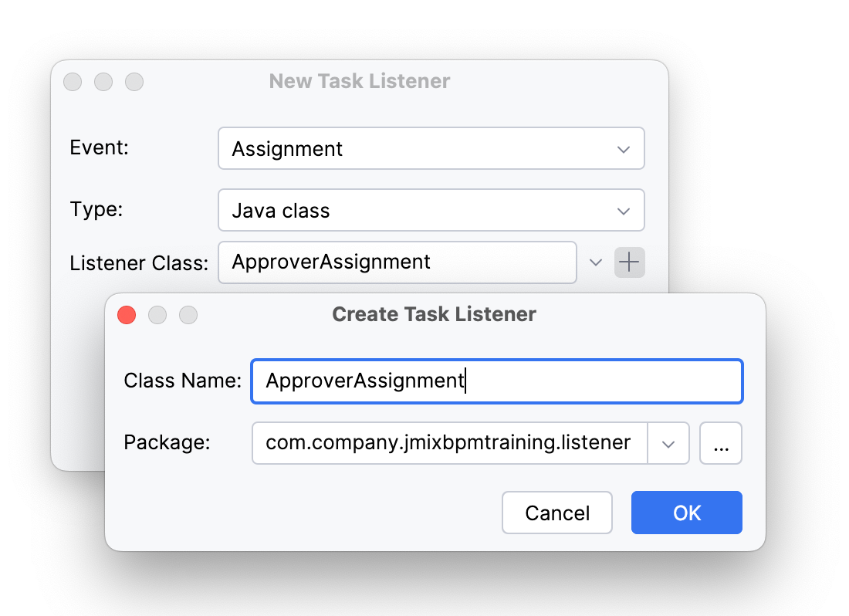Click minimize button on New Task Listener window

point(103,82)
